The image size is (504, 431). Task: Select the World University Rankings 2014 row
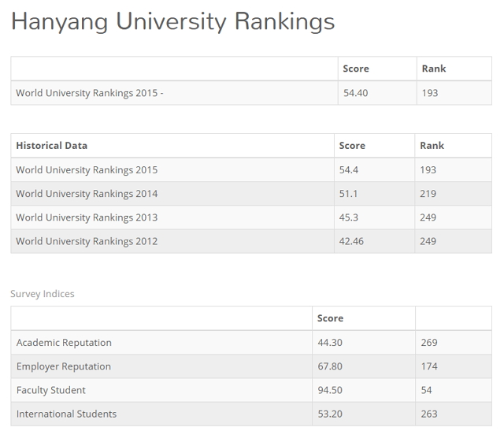click(251, 194)
